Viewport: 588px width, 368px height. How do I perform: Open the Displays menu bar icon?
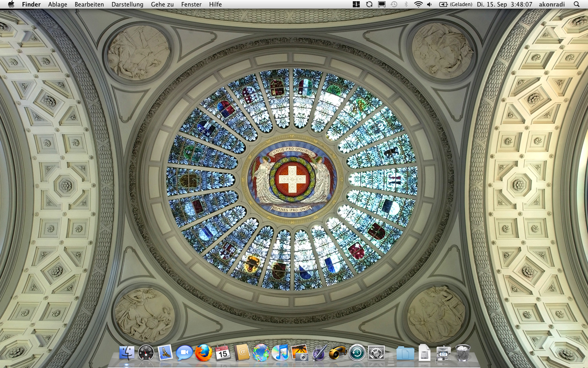[x=382, y=4]
